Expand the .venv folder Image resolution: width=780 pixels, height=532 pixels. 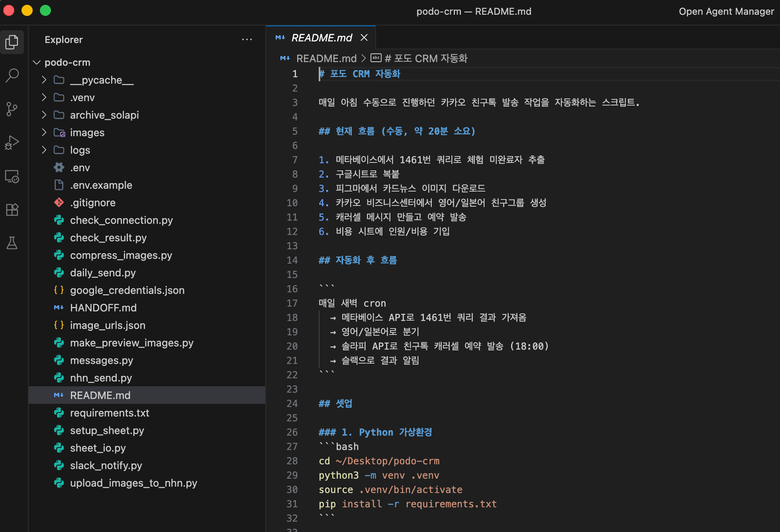[x=147, y=98]
